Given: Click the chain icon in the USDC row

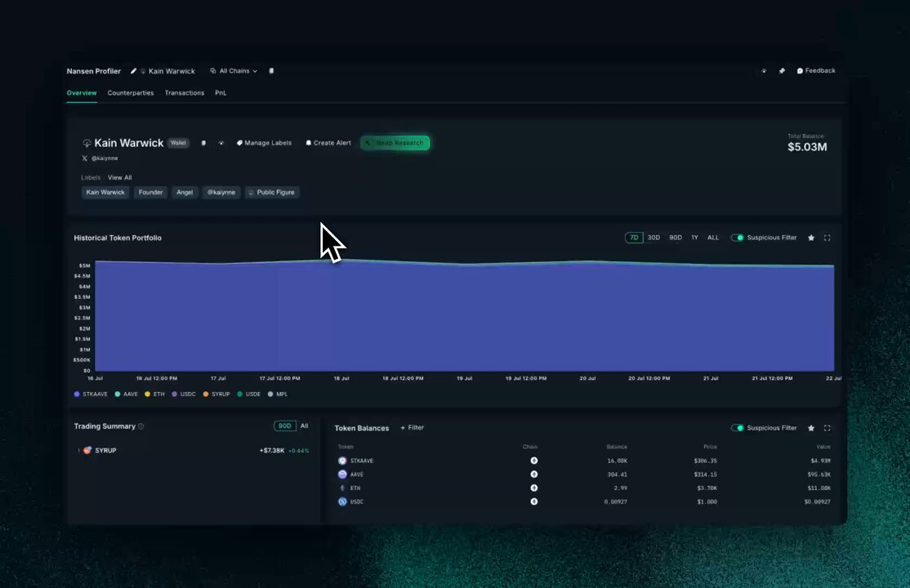Looking at the screenshot, I should click(534, 501).
